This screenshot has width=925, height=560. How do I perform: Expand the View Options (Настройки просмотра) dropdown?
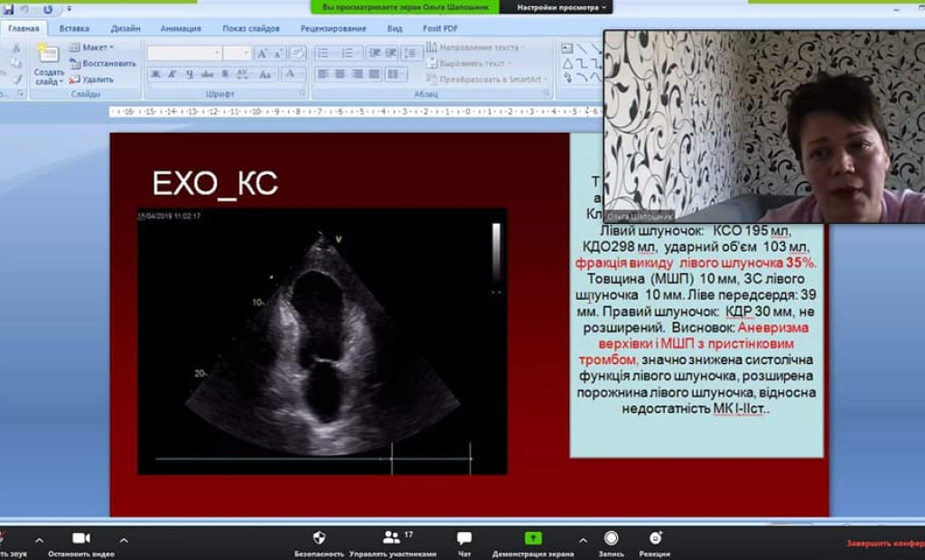pos(562,7)
